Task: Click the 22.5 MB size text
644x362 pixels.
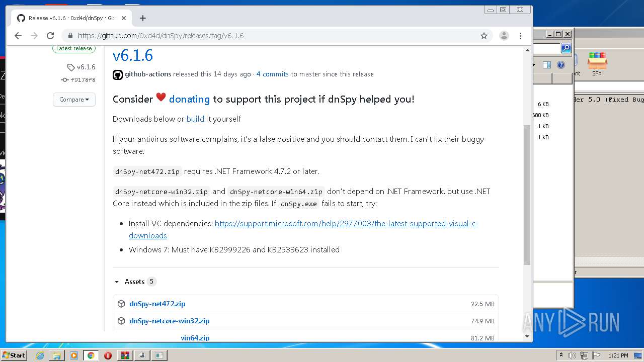Action: click(x=482, y=304)
